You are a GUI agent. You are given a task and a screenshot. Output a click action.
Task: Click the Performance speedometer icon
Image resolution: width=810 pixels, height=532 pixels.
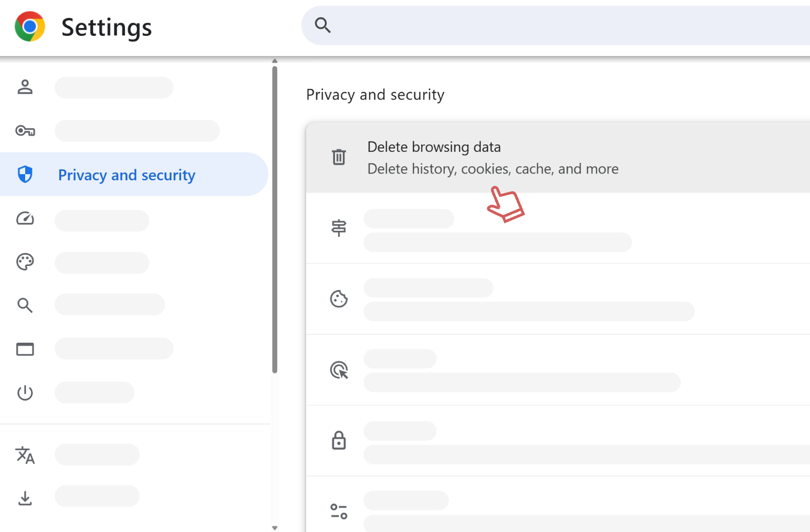25,218
